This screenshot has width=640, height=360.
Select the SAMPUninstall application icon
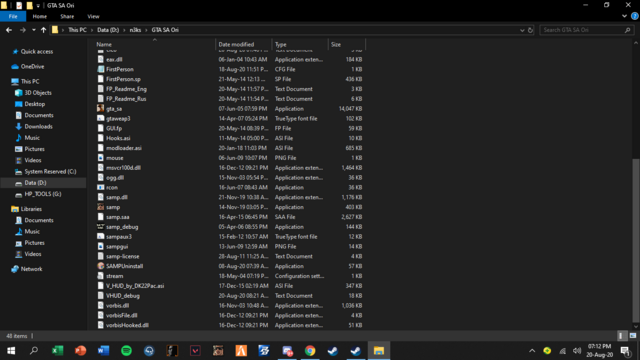pos(100,266)
